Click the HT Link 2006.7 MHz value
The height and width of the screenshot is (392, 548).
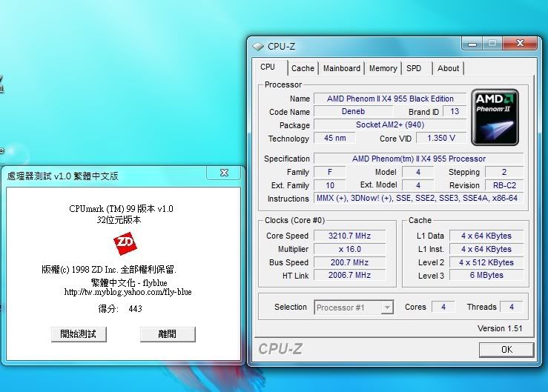[x=349, y=276]
